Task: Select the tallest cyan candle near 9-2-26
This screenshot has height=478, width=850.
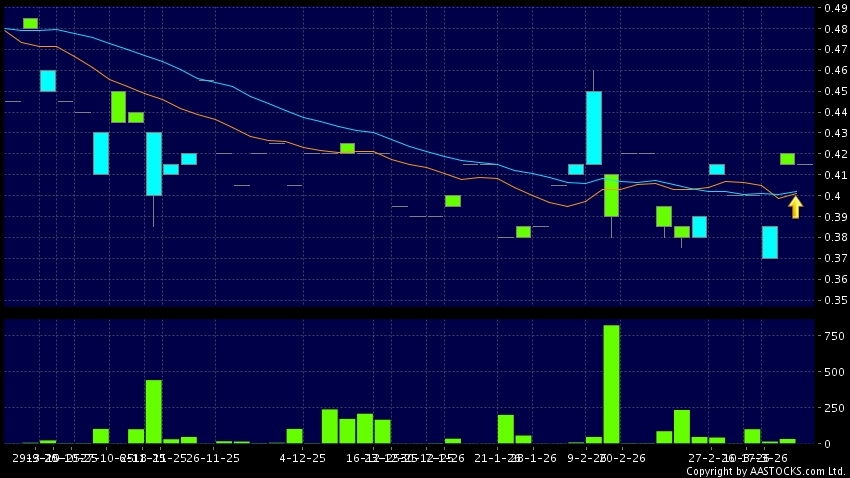Action: (x=594, y=127)
